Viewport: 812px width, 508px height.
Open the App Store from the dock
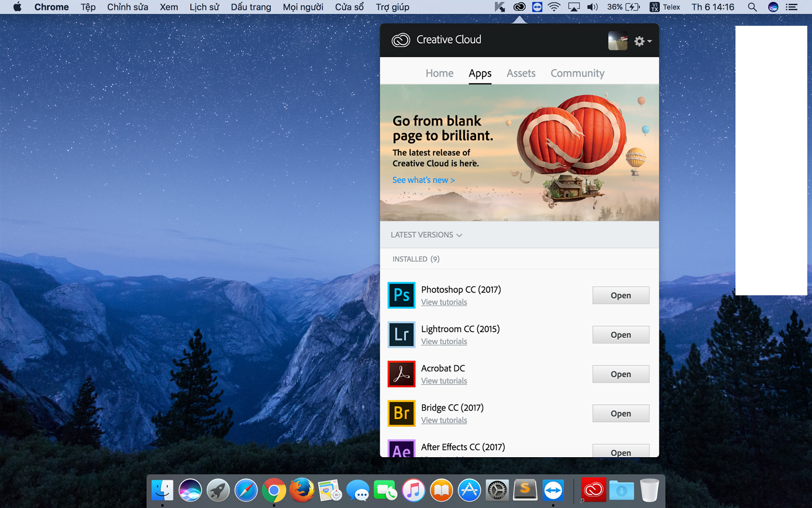[x=469, y=491]
